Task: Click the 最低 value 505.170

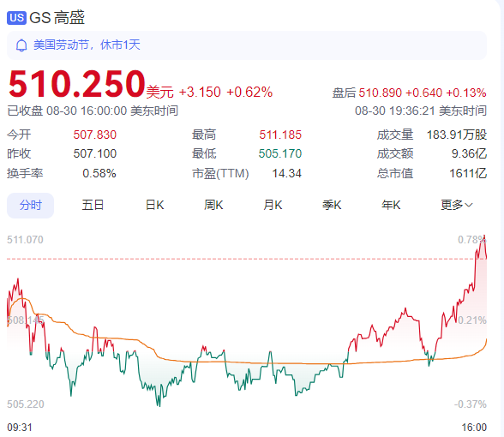Action: [280, 153]
